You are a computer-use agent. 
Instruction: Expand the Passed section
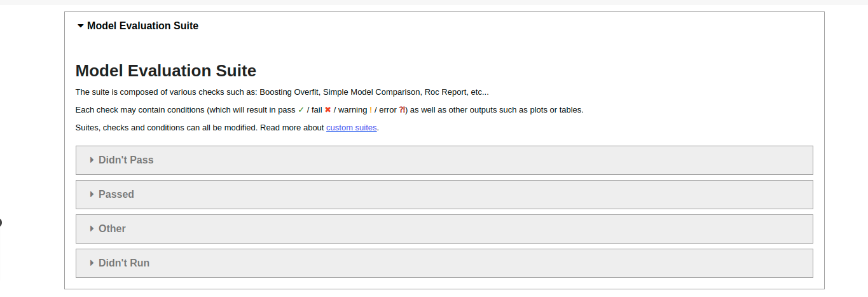point(116,195)
